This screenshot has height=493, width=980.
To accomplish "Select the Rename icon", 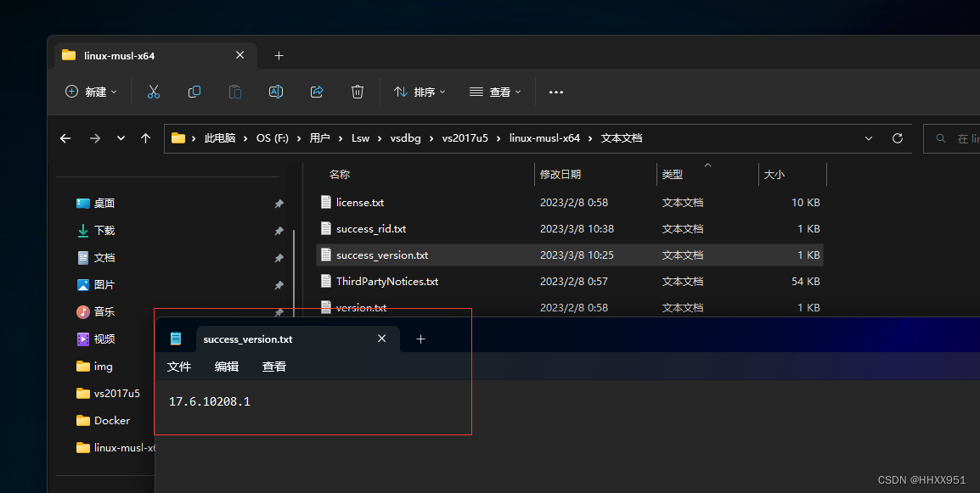I will [x=275, y=92].
